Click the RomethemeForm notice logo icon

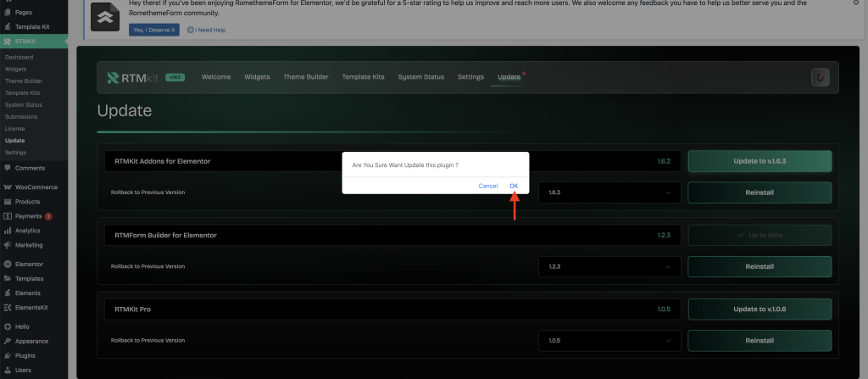click(x=104, y=17)
